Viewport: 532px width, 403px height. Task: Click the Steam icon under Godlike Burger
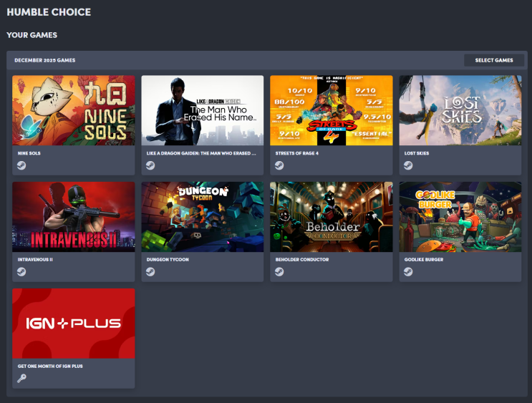408,272
